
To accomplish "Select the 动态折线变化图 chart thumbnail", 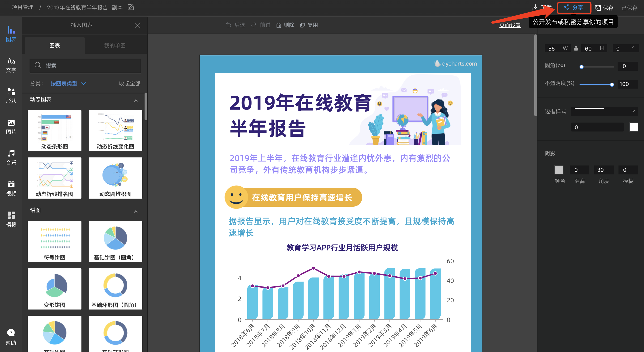I will click(x=115, y=130).
